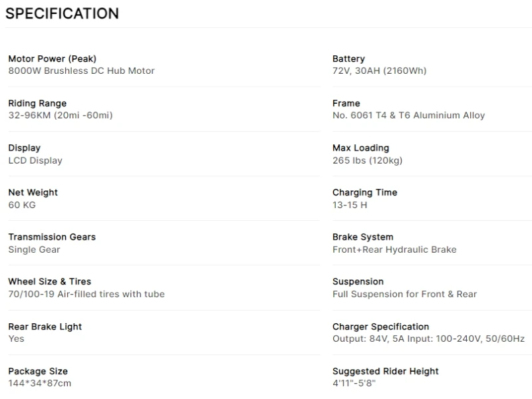Click the 60 KG net weight value
532x399 pixels.
[x=22, y=205]
